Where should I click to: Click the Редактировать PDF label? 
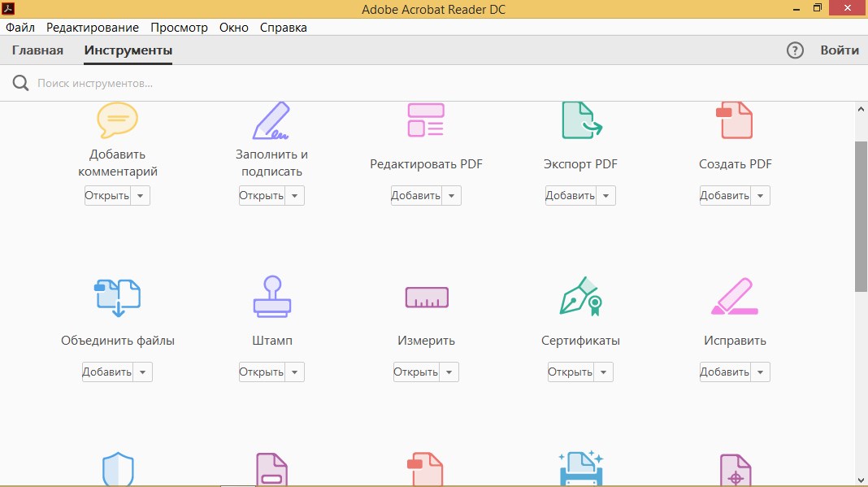[426, 164]
